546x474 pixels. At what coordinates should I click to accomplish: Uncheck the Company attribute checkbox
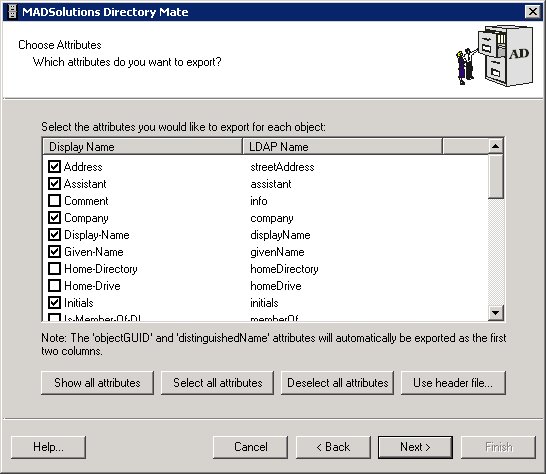click(x=54, y=218)
